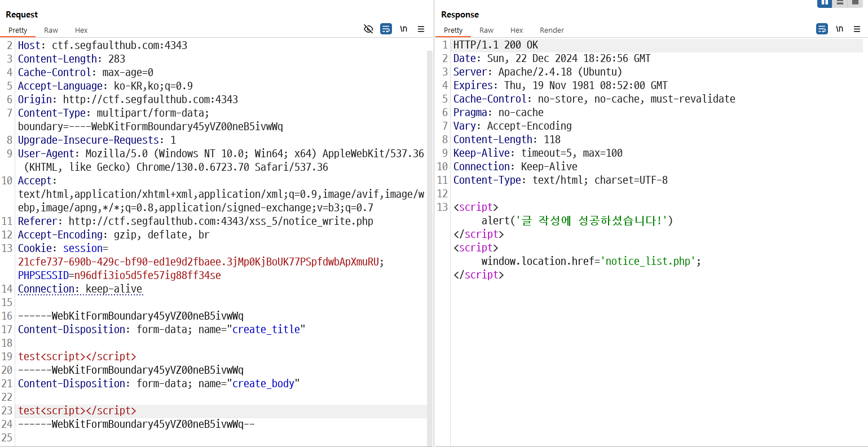Click the name="create_title" Content-Disposition line
This screenshot has height=447, width=868.
tap(162, 329)
